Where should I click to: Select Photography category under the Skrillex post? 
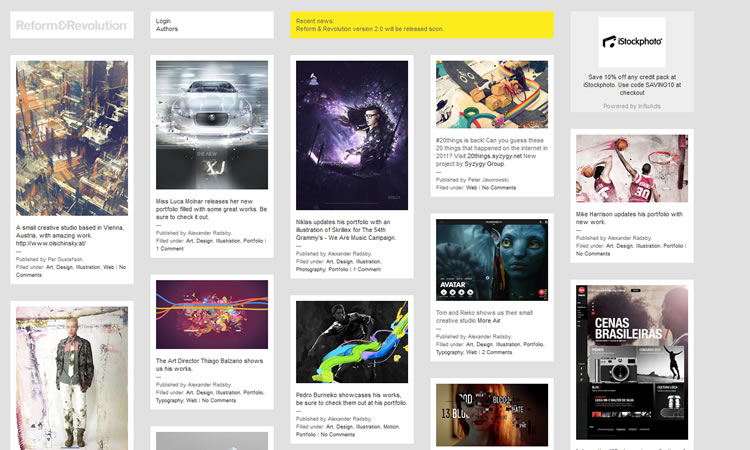tap(311, 269)
